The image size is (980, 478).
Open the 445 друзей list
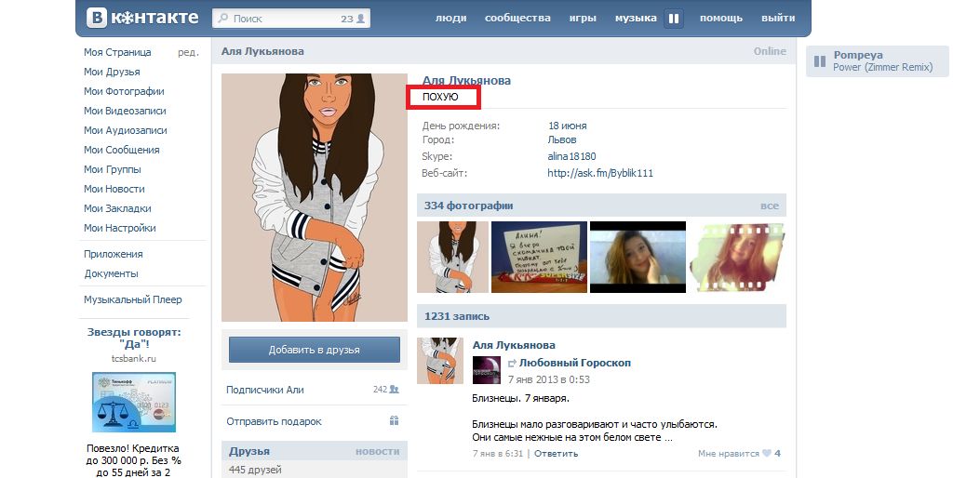pyautogui.click(x=255, y=470)
